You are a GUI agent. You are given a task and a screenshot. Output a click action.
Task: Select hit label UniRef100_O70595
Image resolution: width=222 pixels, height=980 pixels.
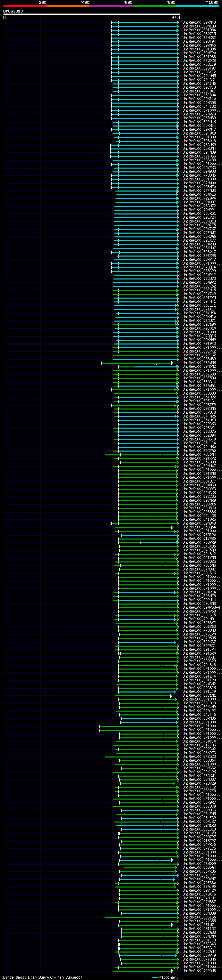[199, 638]
